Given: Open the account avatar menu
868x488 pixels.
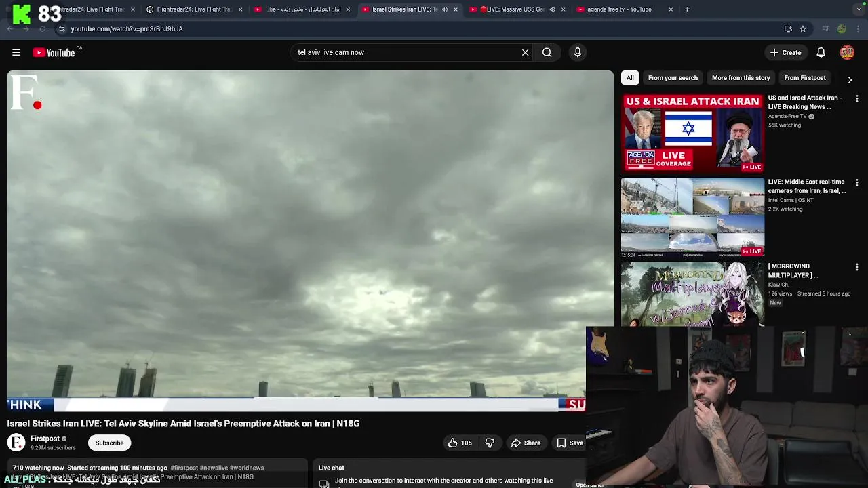Looking at the screenshot, I should [x=847, y=52].
